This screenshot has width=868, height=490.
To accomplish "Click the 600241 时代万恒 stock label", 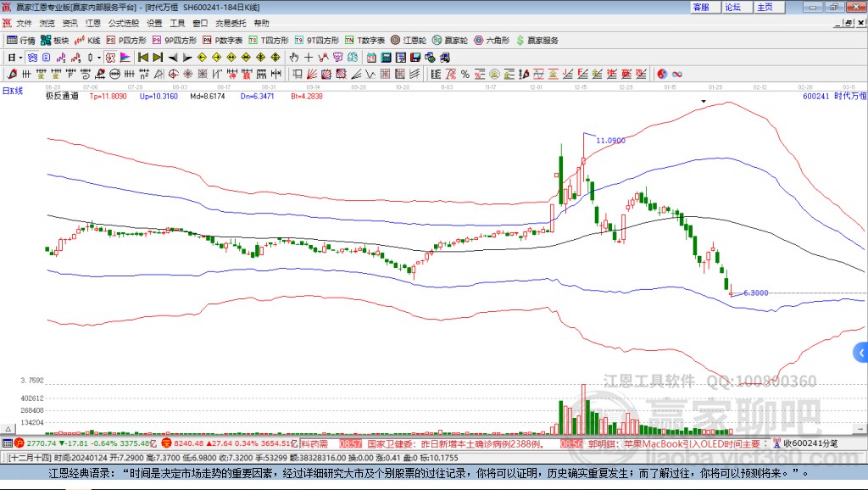I will tap(835, 96).
